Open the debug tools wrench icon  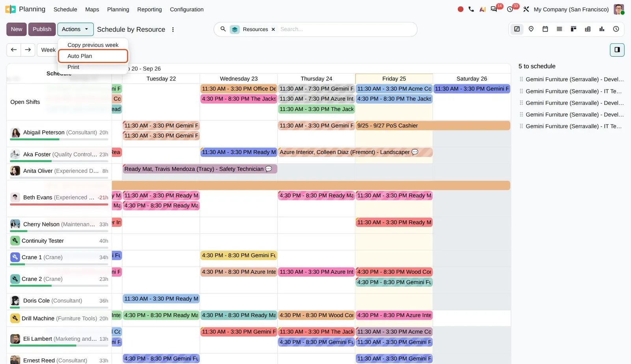526,9
